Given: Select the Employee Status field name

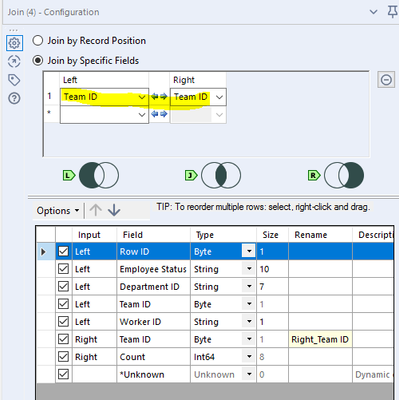Looking at the screenshot, I should pos(153,269).
